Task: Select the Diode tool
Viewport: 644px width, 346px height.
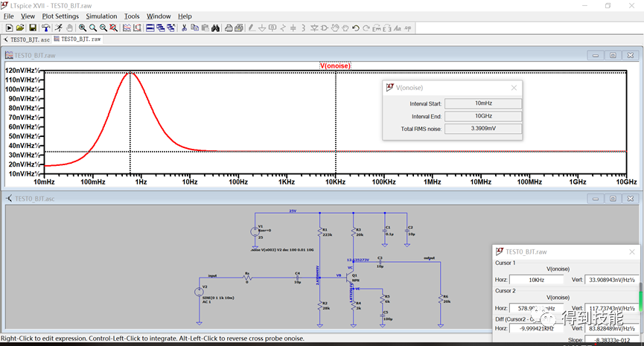Action: [314, 28]
